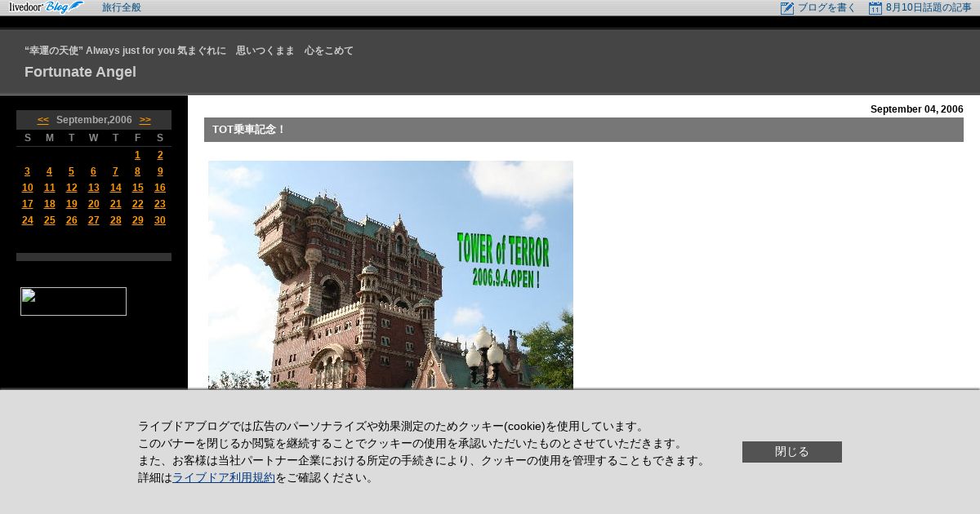The width and height of the screenshot is (980, 514).
Task: Select September 8 in the calendar
Action: [x=137, y=171]
